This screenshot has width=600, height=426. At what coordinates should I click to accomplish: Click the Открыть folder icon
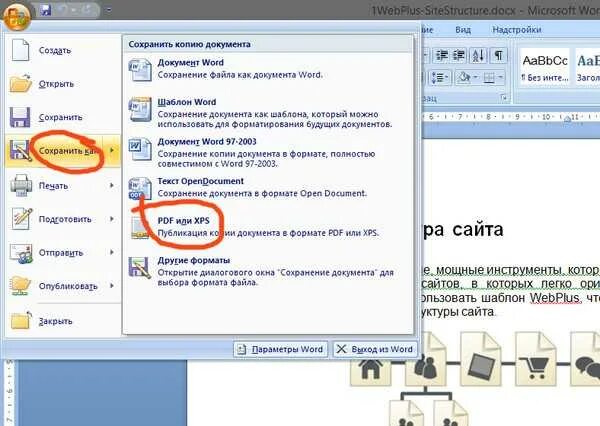(x=20, y=83)
